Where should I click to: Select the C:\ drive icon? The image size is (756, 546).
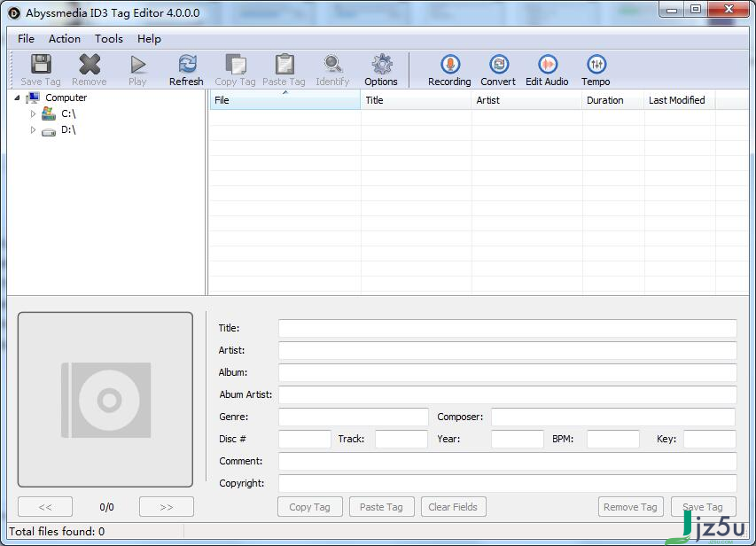coord(48,113)
